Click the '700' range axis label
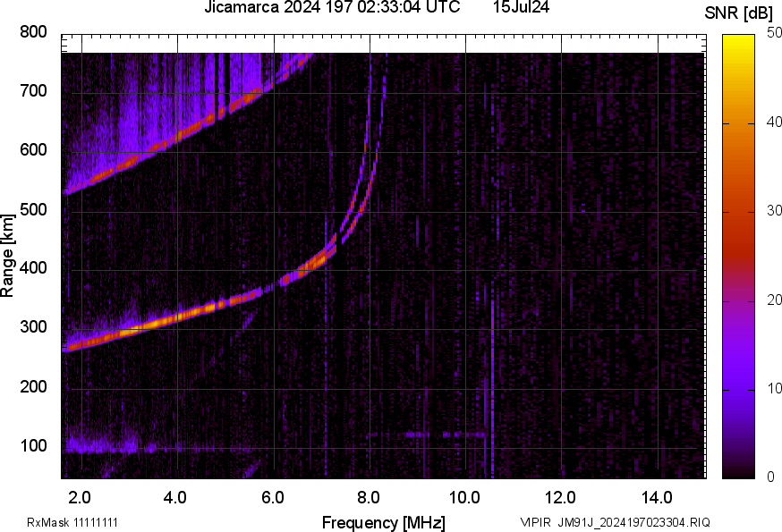 (x=33, y=90)
